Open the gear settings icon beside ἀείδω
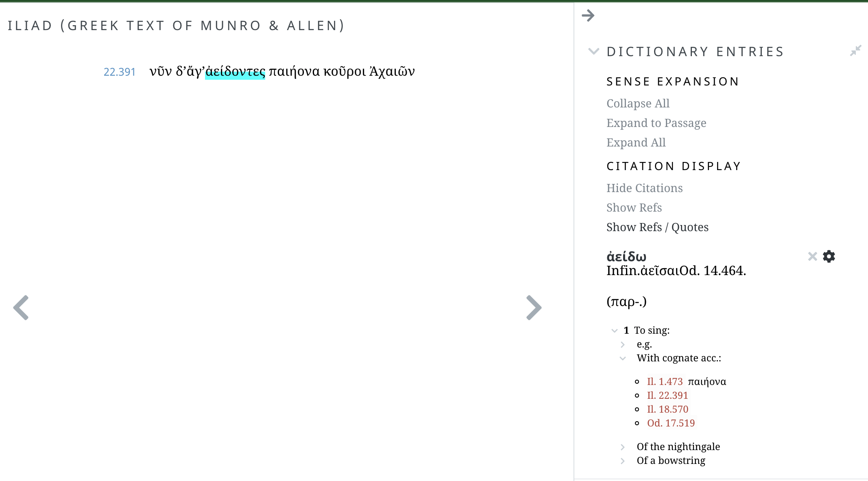Image resolution: width=868 pixels, height=481 pixels. (829, 256)
